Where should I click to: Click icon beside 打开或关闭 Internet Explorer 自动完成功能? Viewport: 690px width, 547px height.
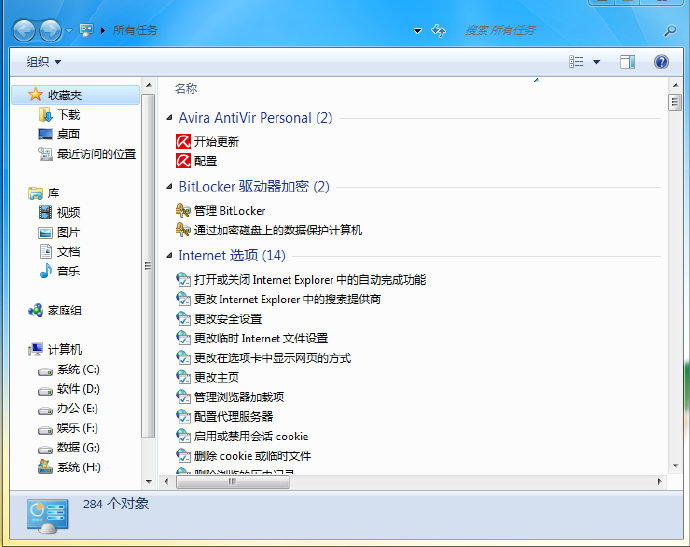[183, 279]
